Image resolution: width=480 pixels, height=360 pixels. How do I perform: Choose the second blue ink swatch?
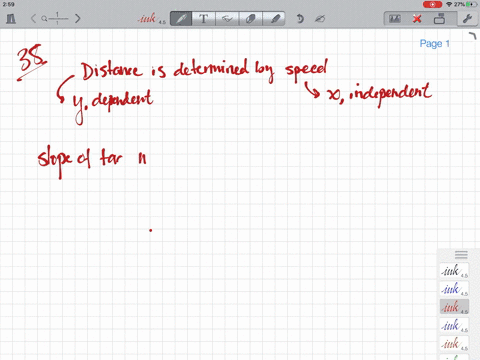tap(454, 325)
